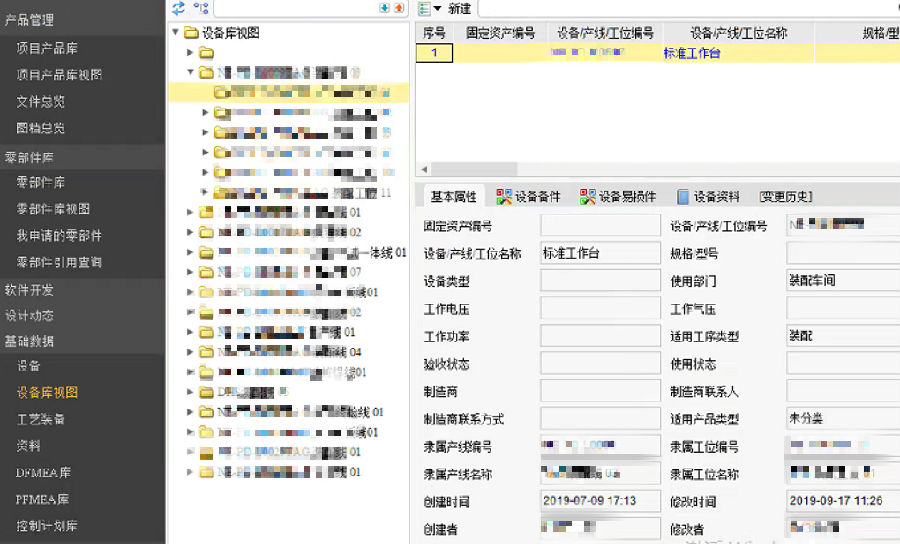Expand the tree row ending 07
The height and width of the screenshot is (544, 900).
tap(190, 272)
